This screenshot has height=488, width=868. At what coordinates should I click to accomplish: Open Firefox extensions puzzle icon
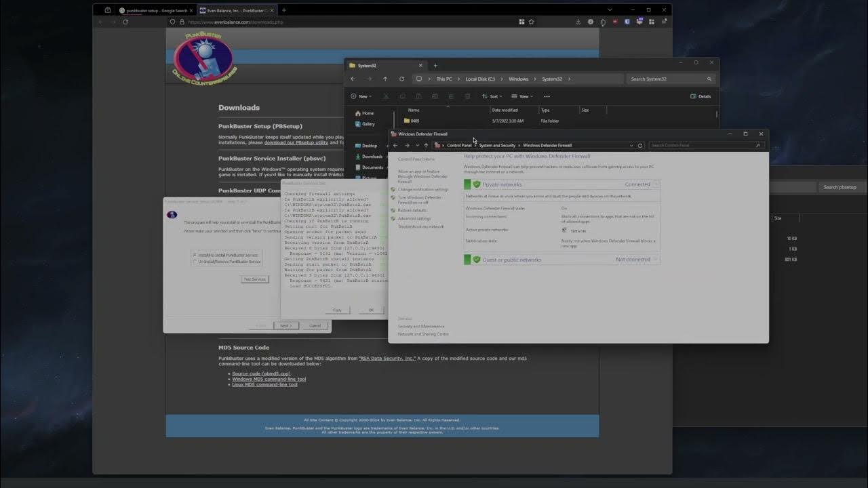[603, 22]
